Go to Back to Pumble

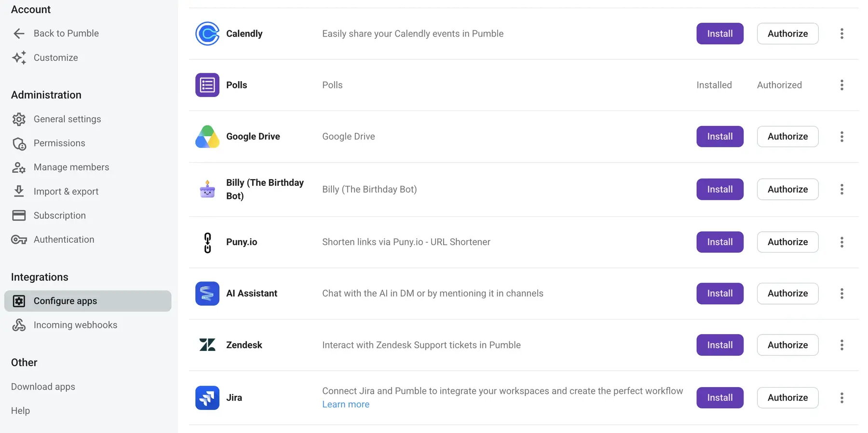(x=66, y=33)
